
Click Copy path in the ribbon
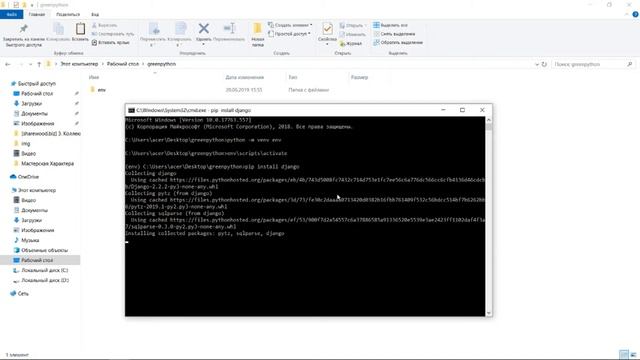113,34
